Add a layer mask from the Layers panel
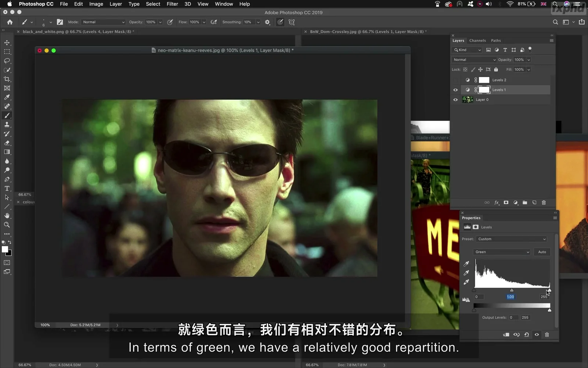This screenshot has width=588, height=368. [x=506, y=203]
